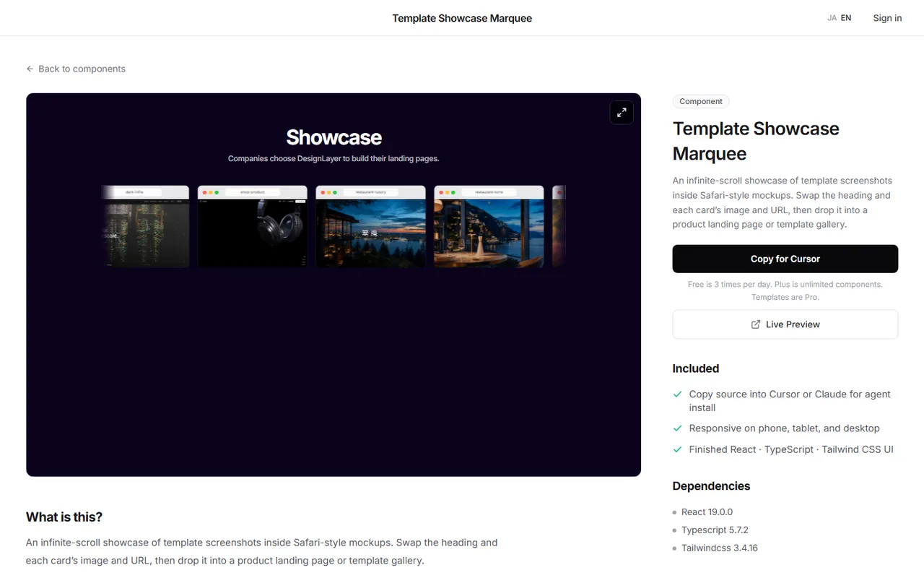The width and height of the screenshot is (924, 578).
Task: Click the restaurant-torre URL bar
Action: click(x=489, y=192)
